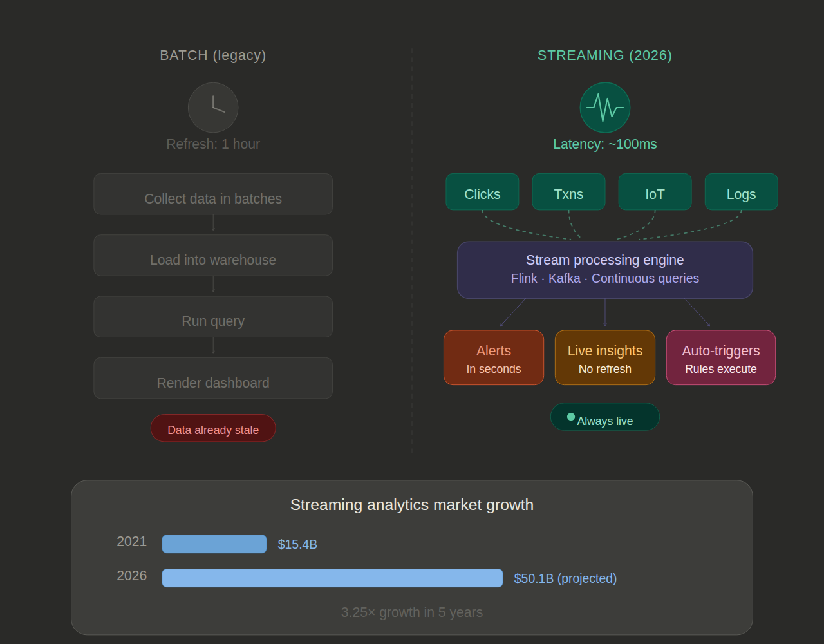Click the IoT source chip

(655, 192)
